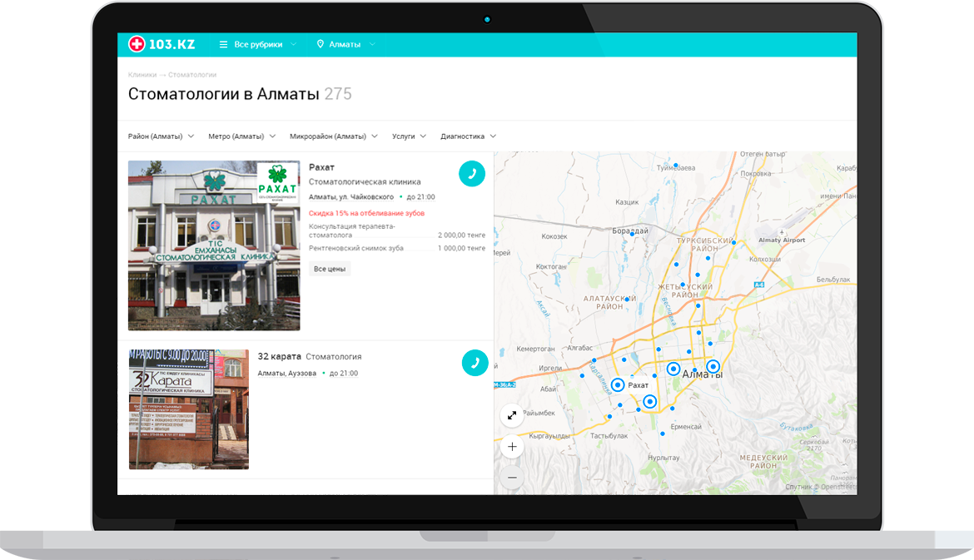Click the Openstreetmap attribution link
The width and height of the screenshot is (974, 560).
coord(838,487)
